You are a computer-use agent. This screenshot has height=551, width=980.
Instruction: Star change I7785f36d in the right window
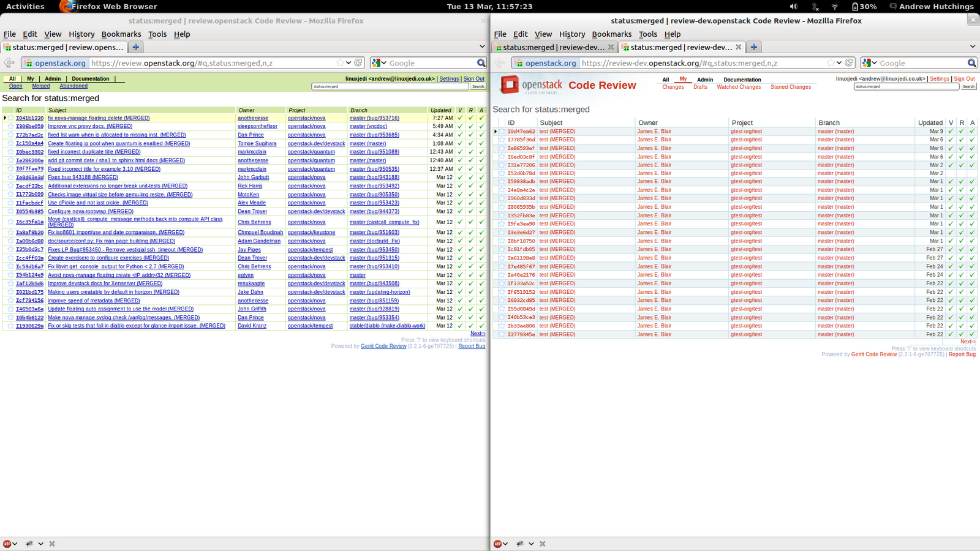[x=502, y=140]
